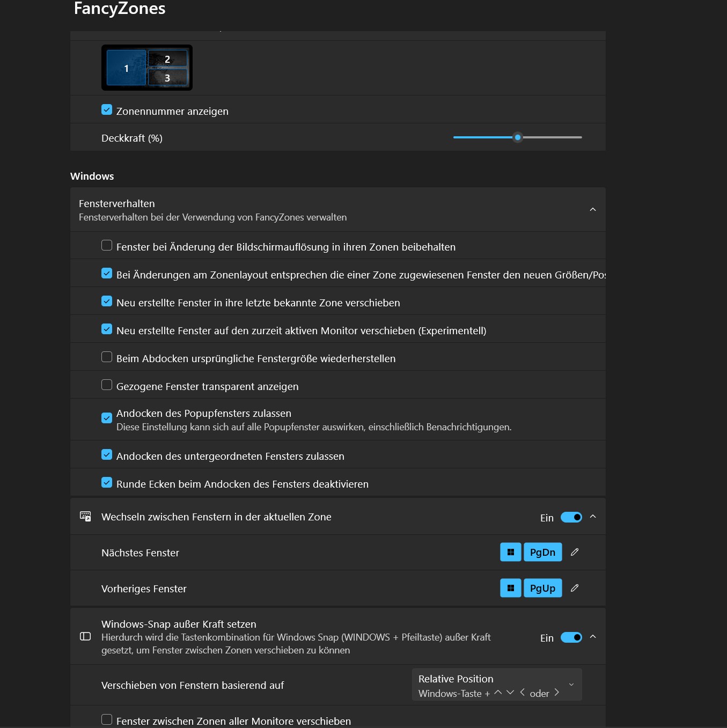The width and height of the screenshot is (727, 728).
Task: Click the Deckkraft (%) label
Action: pyautogui.click(x=132, y=138)
